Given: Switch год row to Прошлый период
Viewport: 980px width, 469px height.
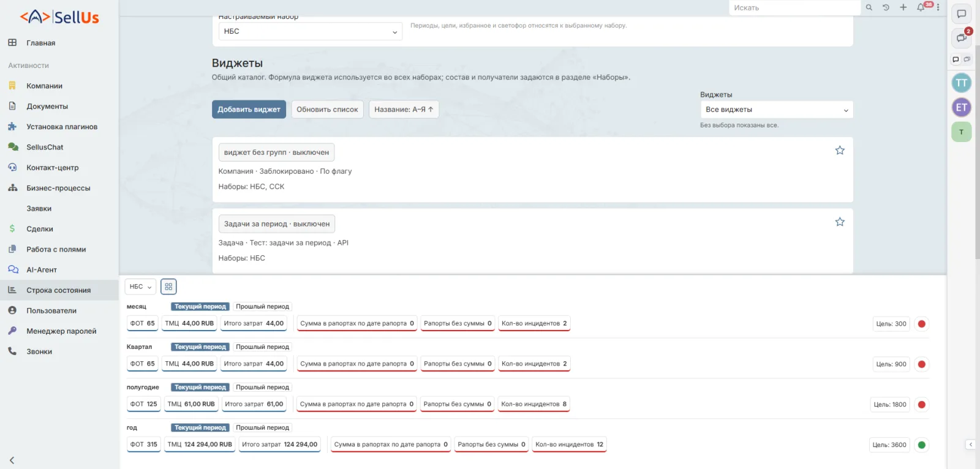Looking at the screenshot, I should [x=262, y=428].
